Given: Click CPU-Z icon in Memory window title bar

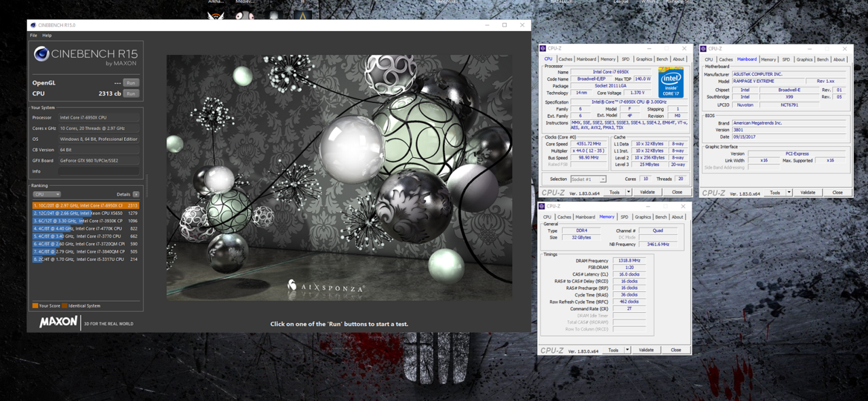Looking at the screenshot, I should coord(542,207).
